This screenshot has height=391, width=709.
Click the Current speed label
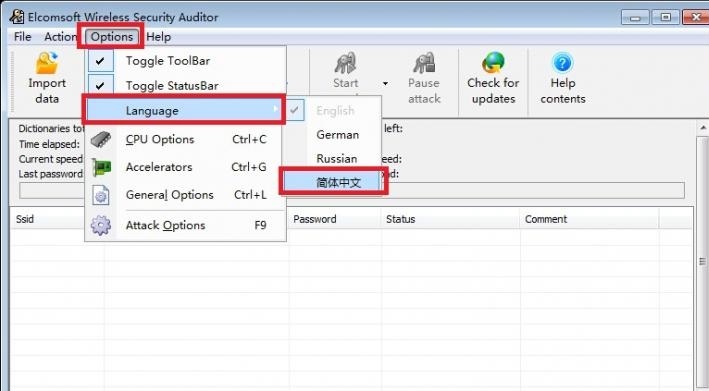(51, 159)
